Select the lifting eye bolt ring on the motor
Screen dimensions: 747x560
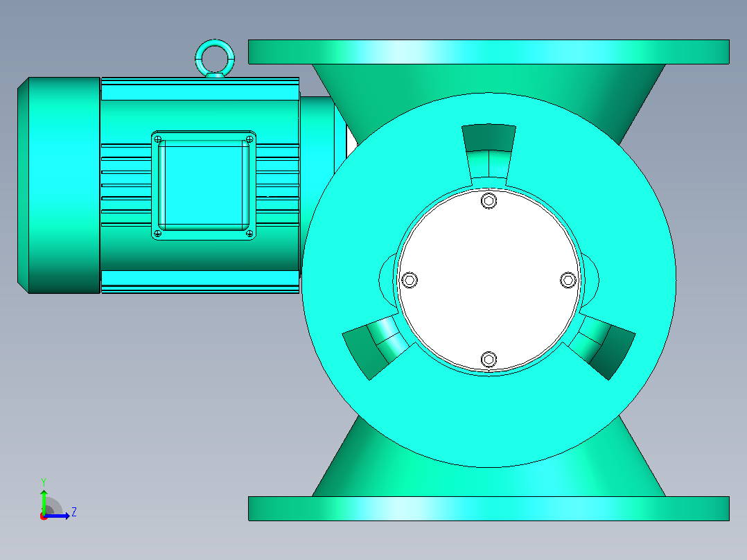[x=215, y=58]
